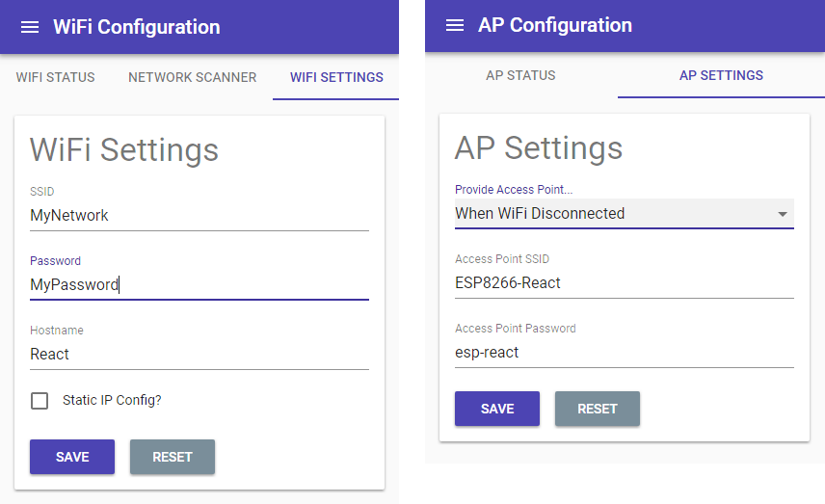This screenshot has height=504, width=825.
Task: Focus the Hostname field containing React
Action: point(200,354)
